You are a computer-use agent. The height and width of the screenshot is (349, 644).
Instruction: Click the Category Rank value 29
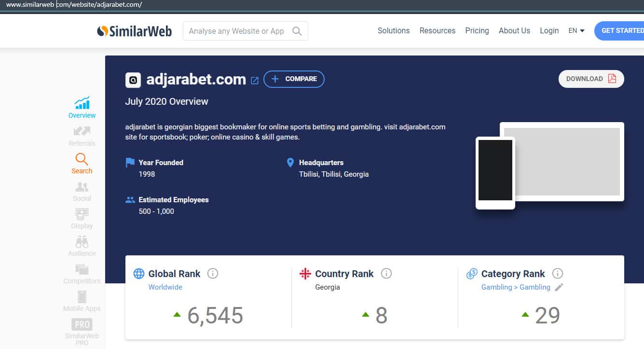(x=548, y=315)
